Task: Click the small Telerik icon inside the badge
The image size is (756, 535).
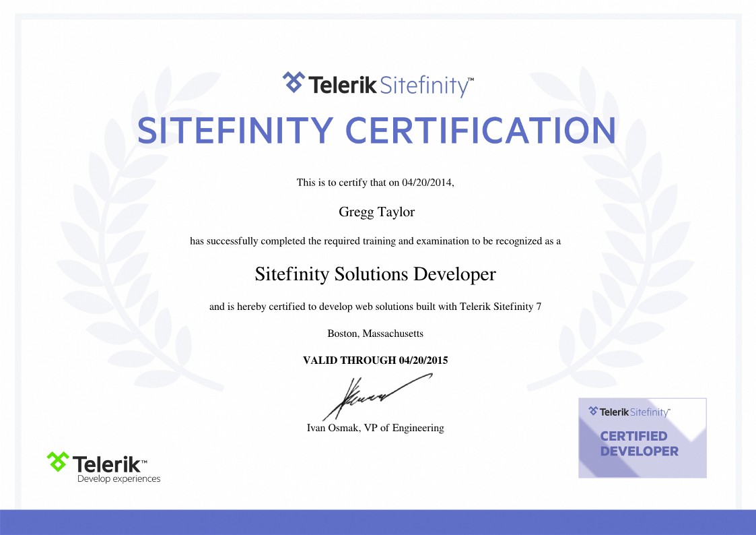Action: click(x=593, y=411)
